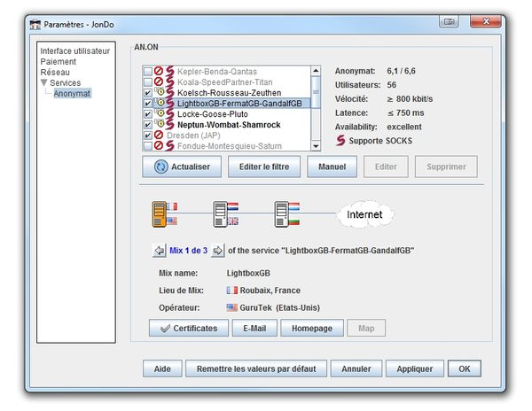Select the Anonymat tree entry
Image resolution: width=532 pixels, height=411 pixels.
[72, 94]
